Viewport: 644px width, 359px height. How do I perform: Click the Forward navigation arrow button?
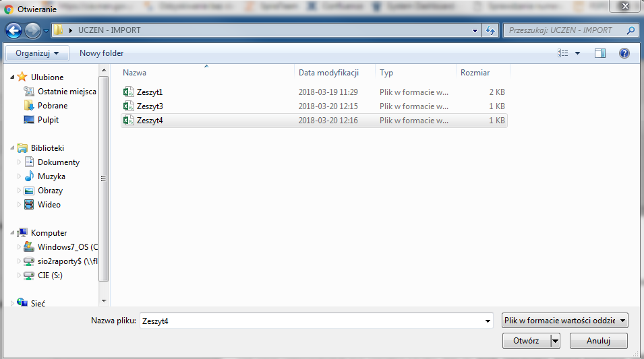(32, 31)
